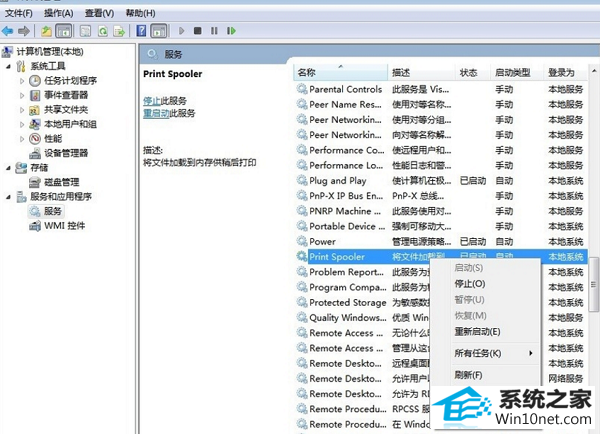Select the Quality Windows... service row
600x434 pixels.
pos(440,317)
